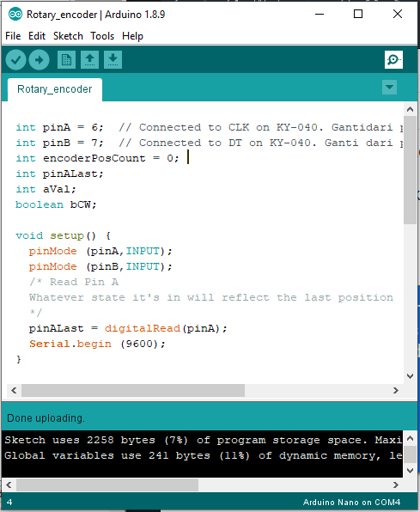Click 'encoderPosCount' in the code

(94, 158)
